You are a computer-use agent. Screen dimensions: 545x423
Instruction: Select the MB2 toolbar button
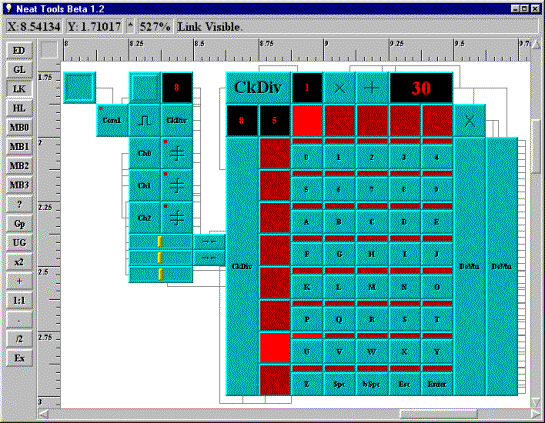click(x=19, y=166)
